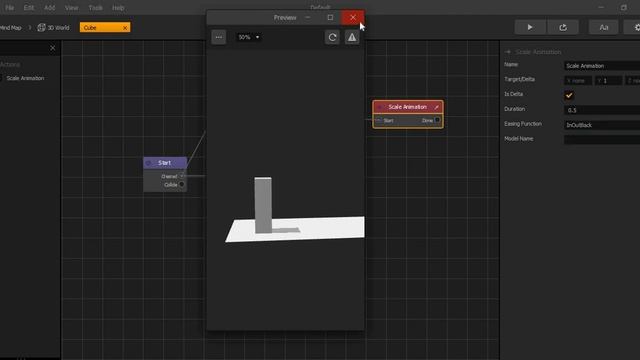Click the Duration field showing 0.5

602,110
